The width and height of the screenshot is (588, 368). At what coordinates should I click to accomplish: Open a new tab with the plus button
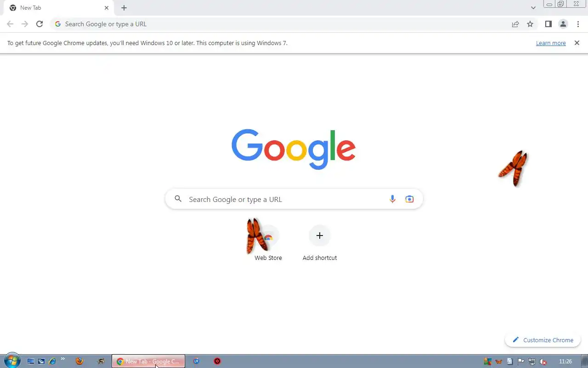coord(124,8)
